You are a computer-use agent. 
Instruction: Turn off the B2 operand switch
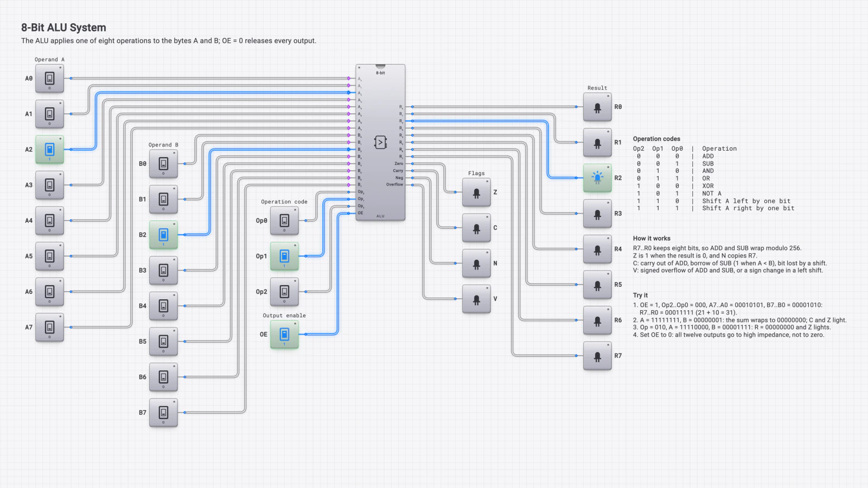(163, 235)
